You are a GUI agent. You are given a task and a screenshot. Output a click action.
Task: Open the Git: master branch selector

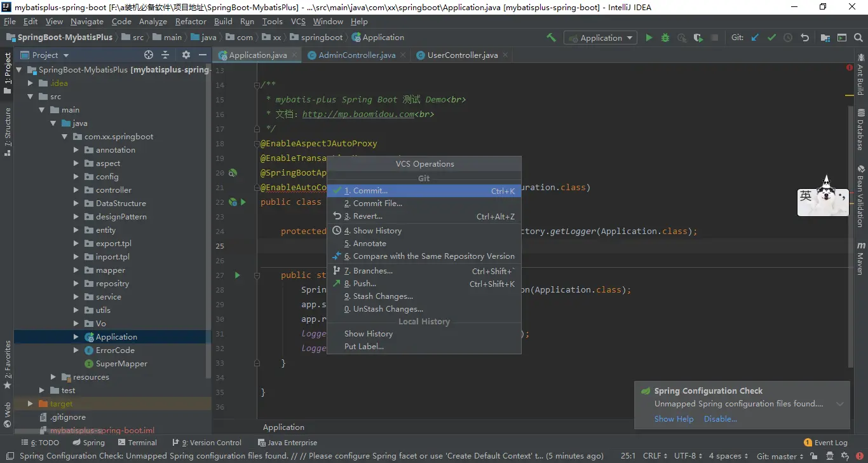pyautogui.click(x=780, y=456)
